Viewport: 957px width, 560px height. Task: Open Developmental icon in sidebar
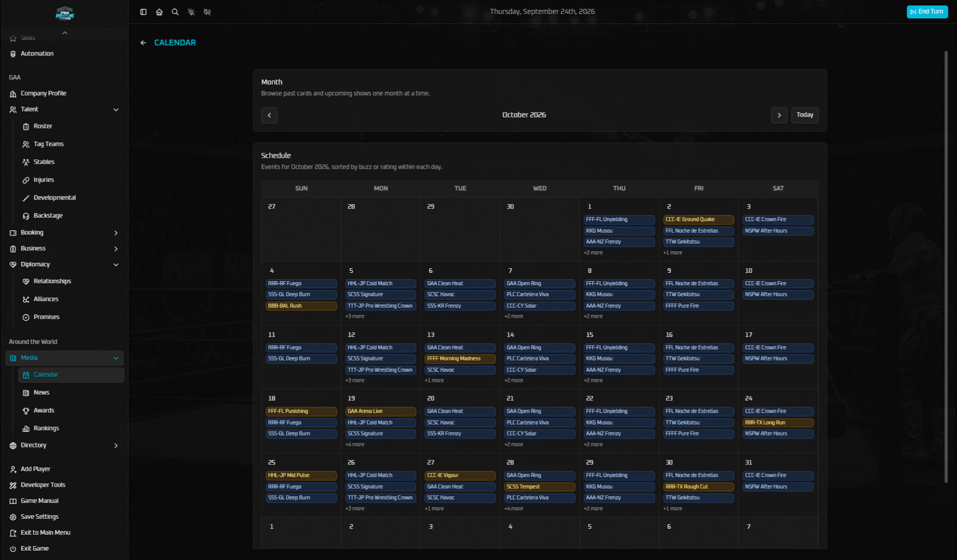click(x=26, y=198)
